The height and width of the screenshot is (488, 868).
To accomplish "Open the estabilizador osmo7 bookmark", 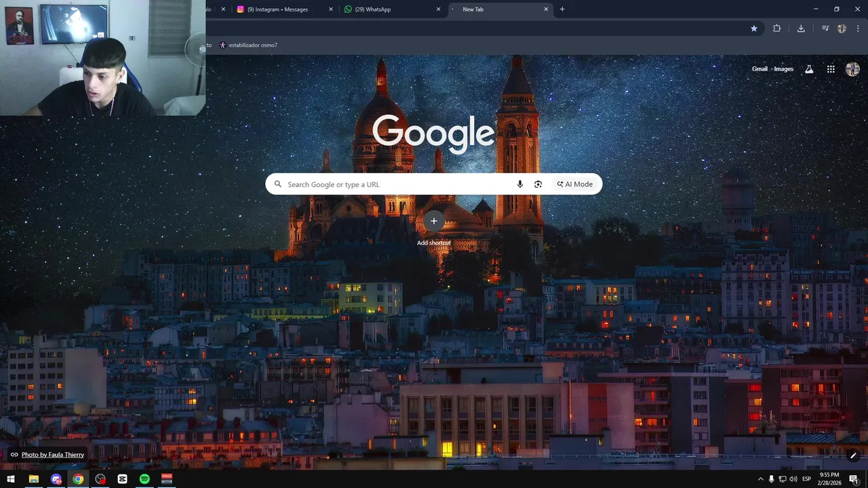I will pos(248,45).
